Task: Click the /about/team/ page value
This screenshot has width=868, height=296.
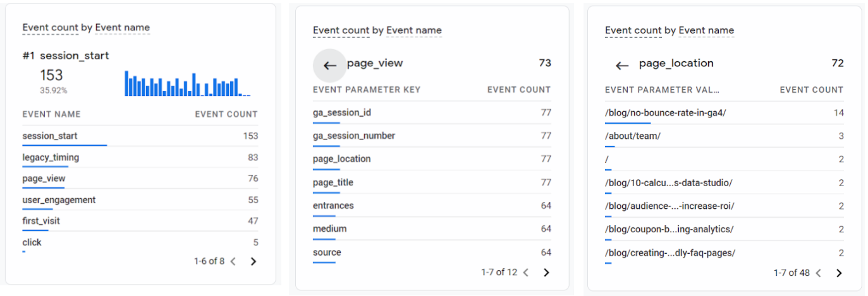Action: point(633,136)
